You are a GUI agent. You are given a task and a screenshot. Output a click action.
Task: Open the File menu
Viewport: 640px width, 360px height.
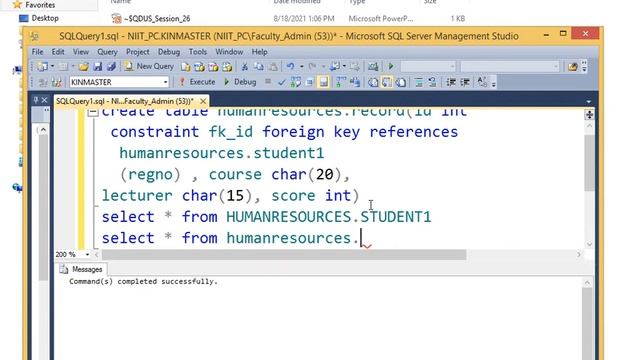tap(37, 52)
